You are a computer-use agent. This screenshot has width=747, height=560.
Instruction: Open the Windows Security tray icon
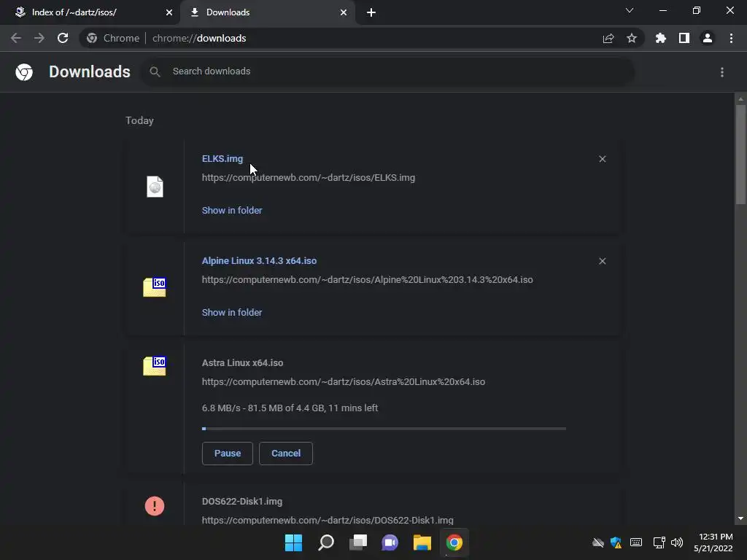tap(616, 542)
